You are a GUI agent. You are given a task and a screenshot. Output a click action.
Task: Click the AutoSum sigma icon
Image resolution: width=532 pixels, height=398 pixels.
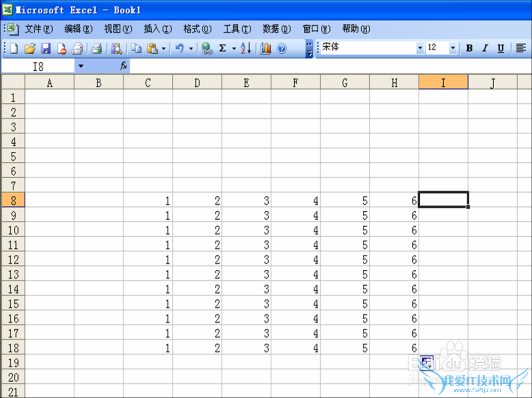pyautogui.click(x=222, y=48)
